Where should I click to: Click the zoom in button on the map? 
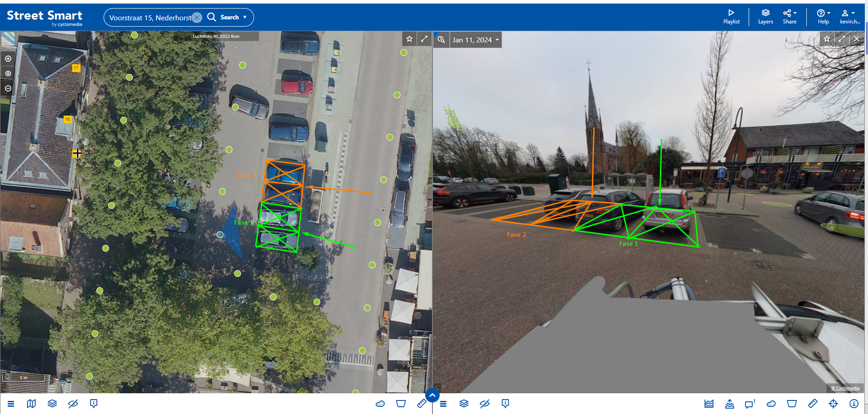click(x=8, y=59)
